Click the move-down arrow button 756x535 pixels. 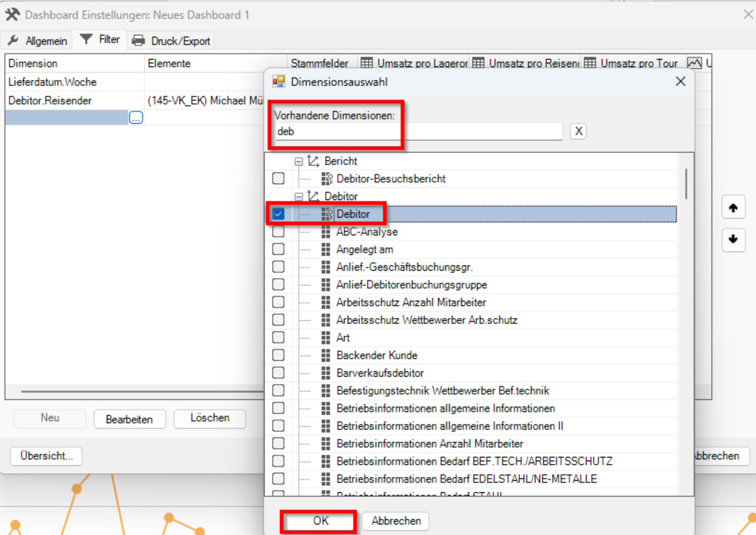(733, 239)
